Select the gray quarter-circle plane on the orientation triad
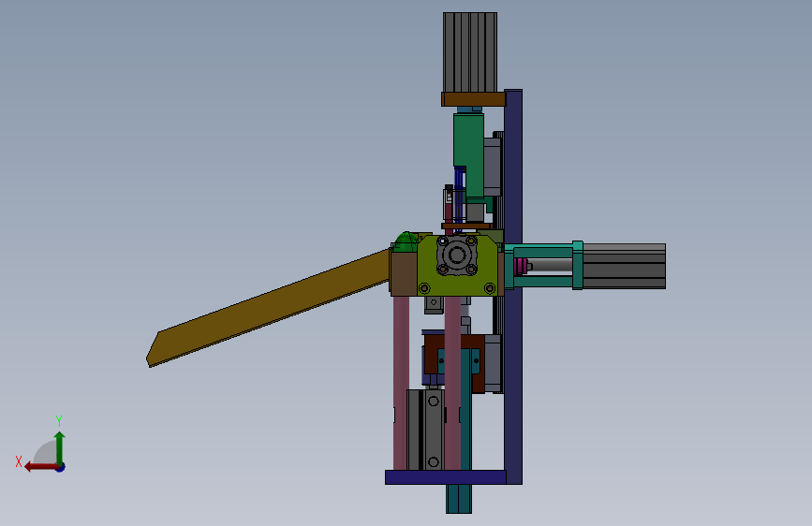812x526 pixels. coord(46,452)
